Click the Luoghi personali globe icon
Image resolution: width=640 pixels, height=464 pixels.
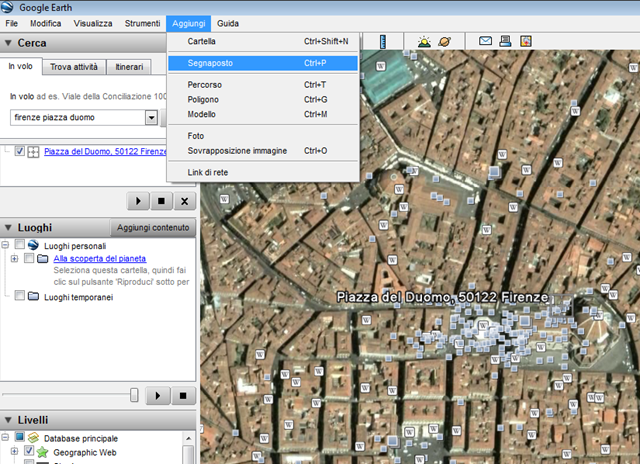pos(33,245)
